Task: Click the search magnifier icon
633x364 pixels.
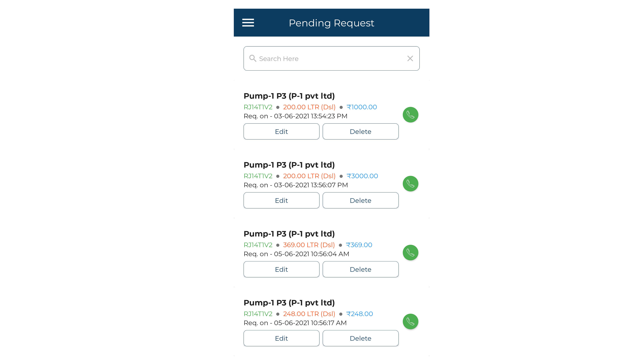Action: click(253, 58)
